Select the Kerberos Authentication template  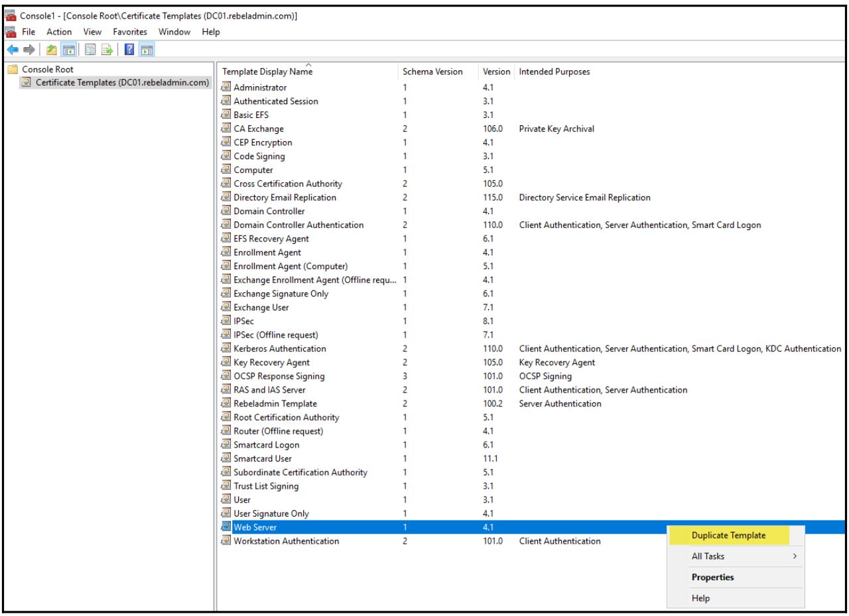click(279, 349)
